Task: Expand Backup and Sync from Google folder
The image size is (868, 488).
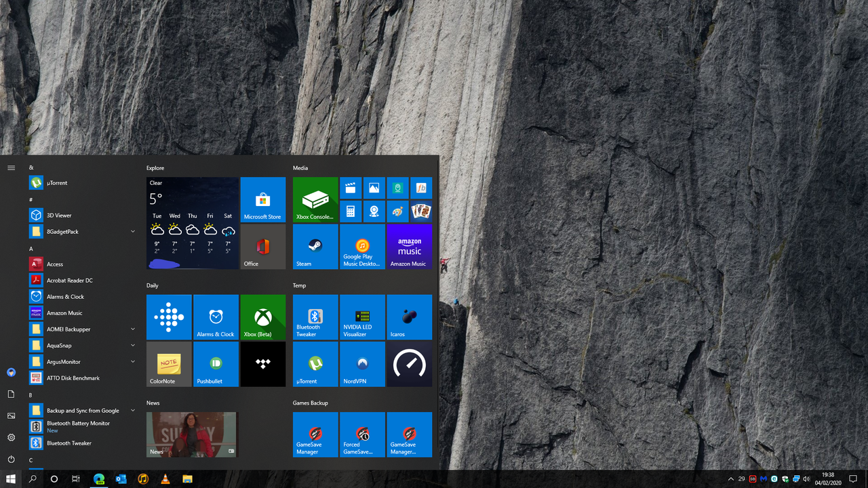Action: (x=133, y=411)
